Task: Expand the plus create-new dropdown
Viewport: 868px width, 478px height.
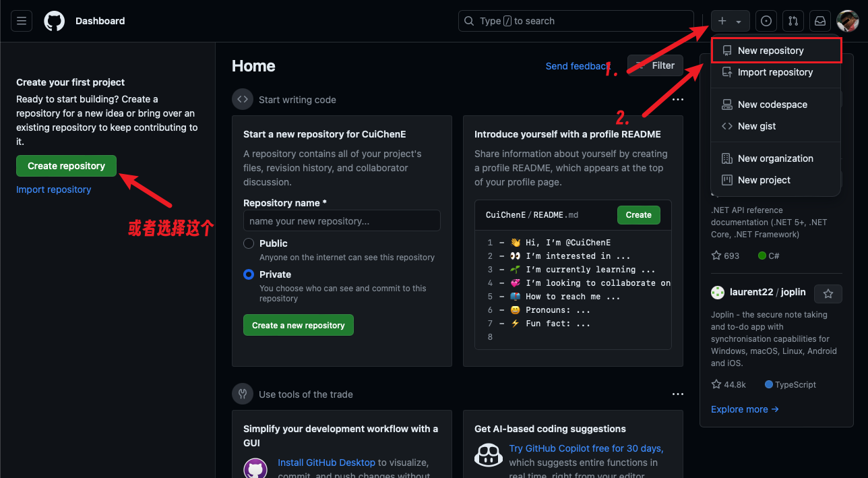Action: (730, 21)
